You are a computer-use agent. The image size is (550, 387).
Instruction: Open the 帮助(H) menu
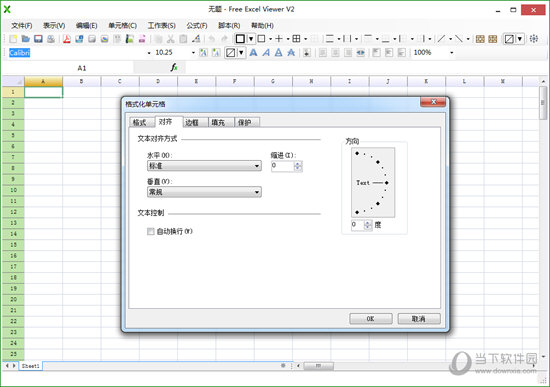coord(262,26)
